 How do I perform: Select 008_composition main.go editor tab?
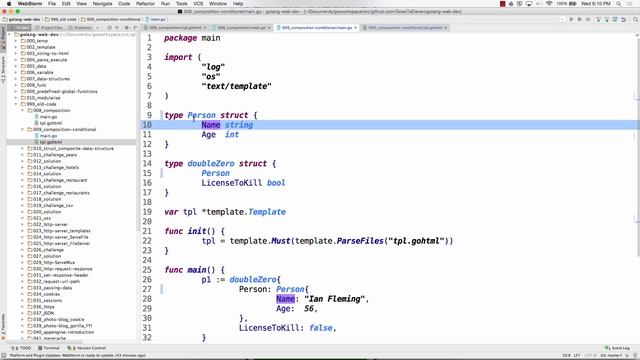coord(241,28)
